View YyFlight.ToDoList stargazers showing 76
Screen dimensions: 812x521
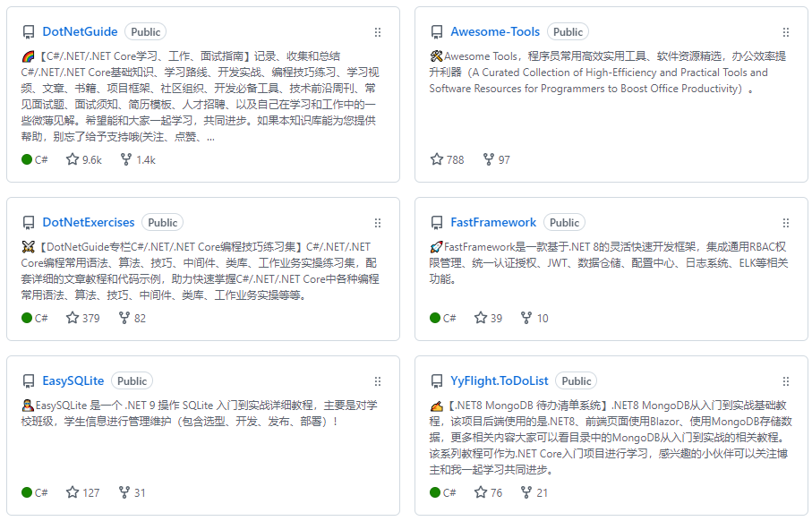click(488, 492)
